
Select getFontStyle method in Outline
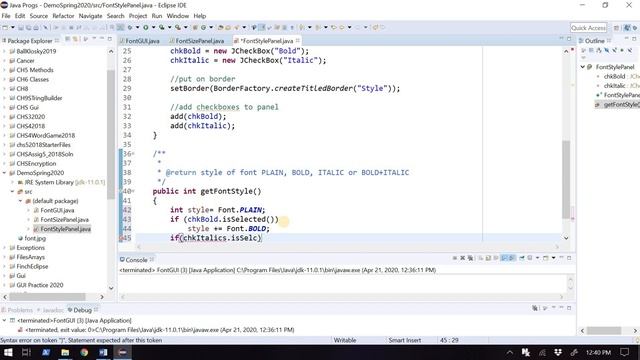coord(621,104)
